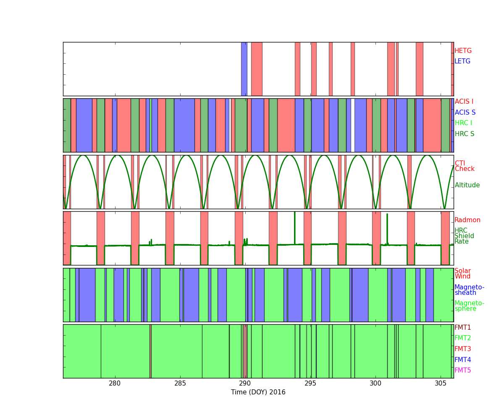Click the 300 tick on the time axis
This screenshot has height=420, width=504.
pos(375,383)
